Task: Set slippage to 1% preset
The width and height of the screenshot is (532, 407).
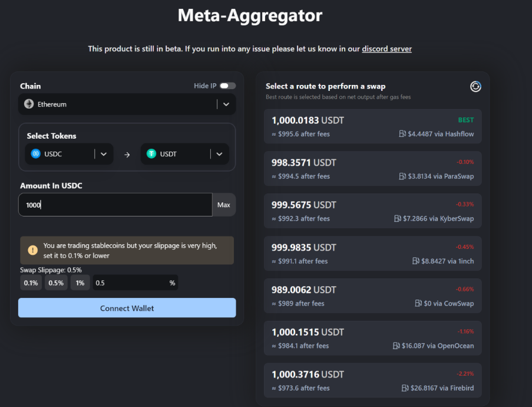Action: pos(80,283)
